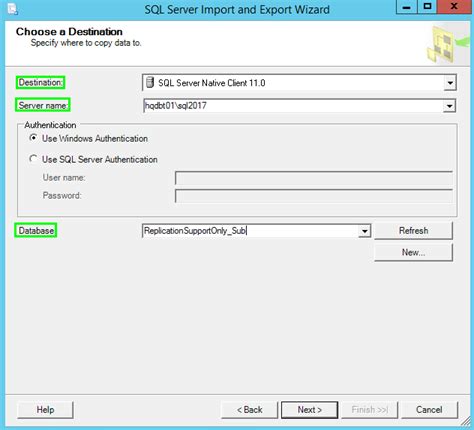The height and width of the screenshot is (430, 474).
Task: Open Help for this page
Action: click(x=45, y=410)
